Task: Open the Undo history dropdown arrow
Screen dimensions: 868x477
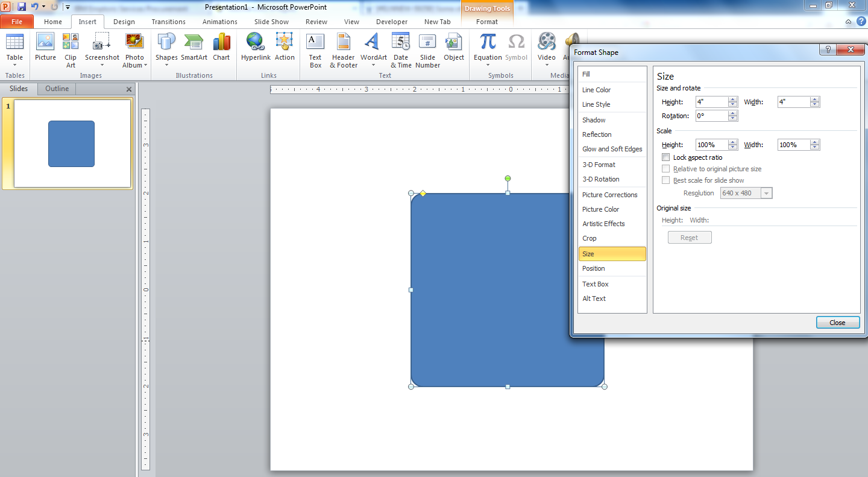Action: click(43, 7)
